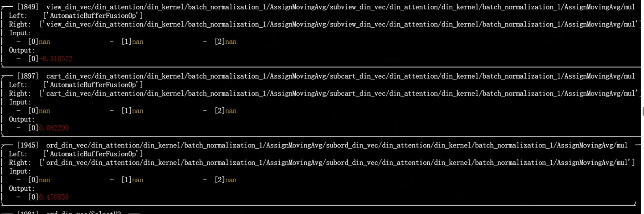Screen dimensions: 644x214
Task: Click the [1897] block header index
Action: click(28, 76)
